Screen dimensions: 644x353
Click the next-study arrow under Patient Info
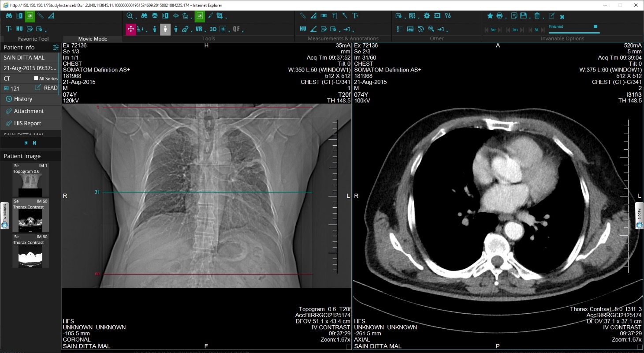click(x=35, y=143)
